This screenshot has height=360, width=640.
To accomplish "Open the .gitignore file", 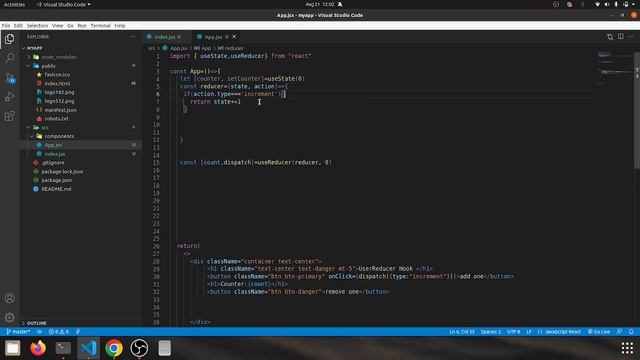I will pyautogui.click(x=53, y=162).
